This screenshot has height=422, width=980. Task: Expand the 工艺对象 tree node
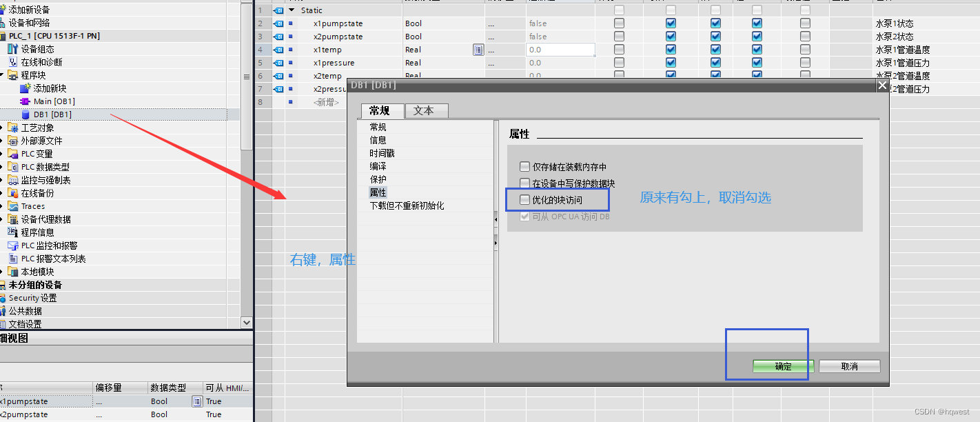pos(2,128)
